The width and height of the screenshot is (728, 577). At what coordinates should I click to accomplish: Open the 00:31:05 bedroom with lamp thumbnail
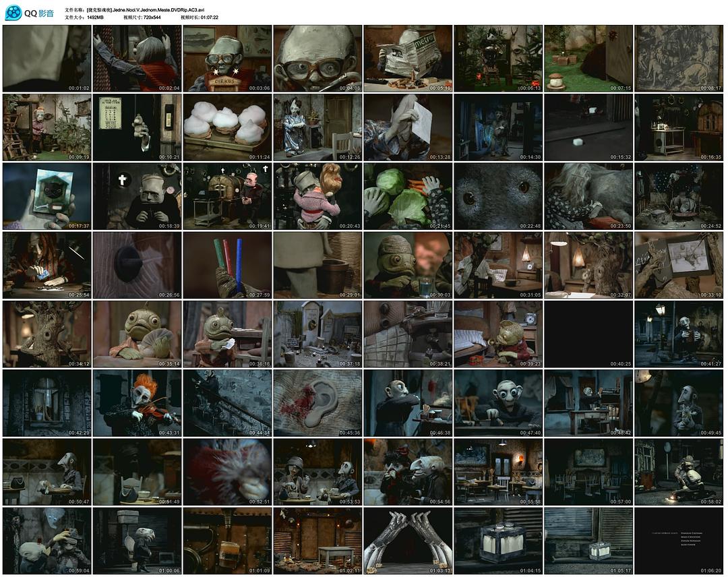click(x=498, y=265)
